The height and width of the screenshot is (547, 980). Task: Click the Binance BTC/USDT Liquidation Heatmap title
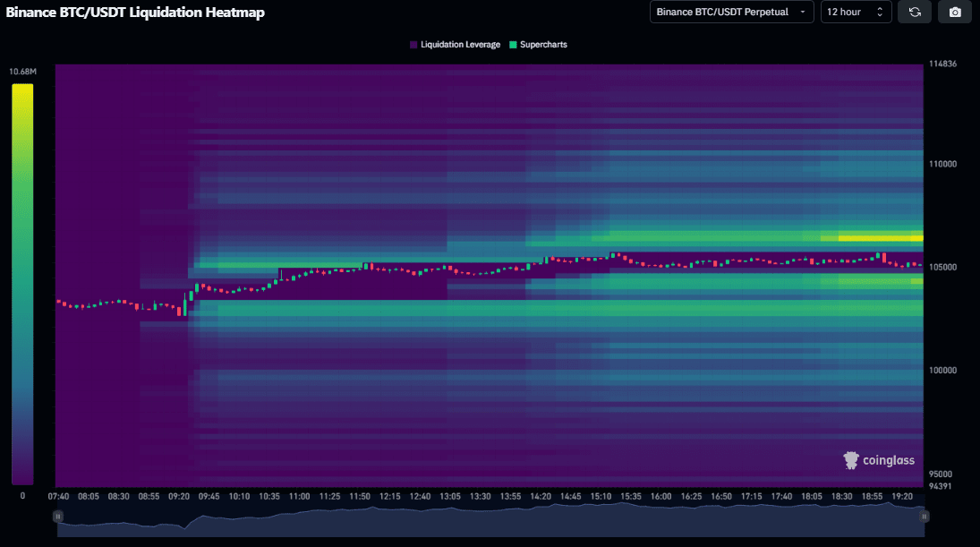[x=135, y=13]
